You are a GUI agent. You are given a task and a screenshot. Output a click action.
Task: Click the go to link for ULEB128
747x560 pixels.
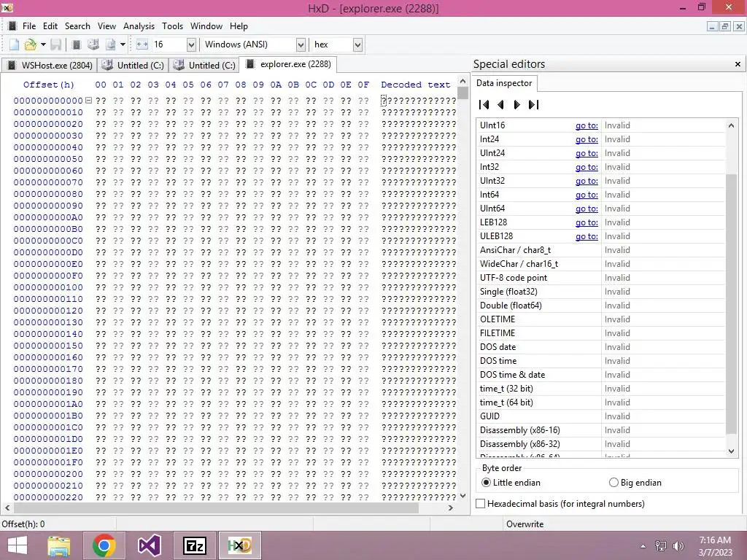coord(587,236)
